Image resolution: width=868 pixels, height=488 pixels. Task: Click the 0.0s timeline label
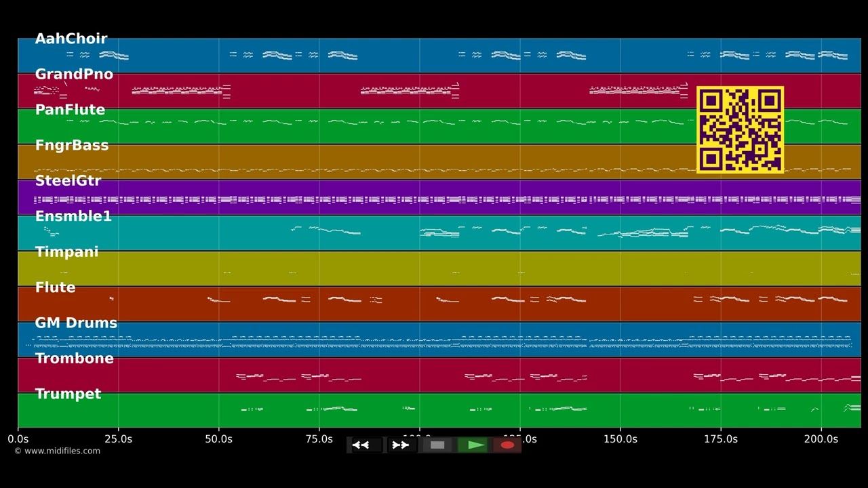coord(18,439)
